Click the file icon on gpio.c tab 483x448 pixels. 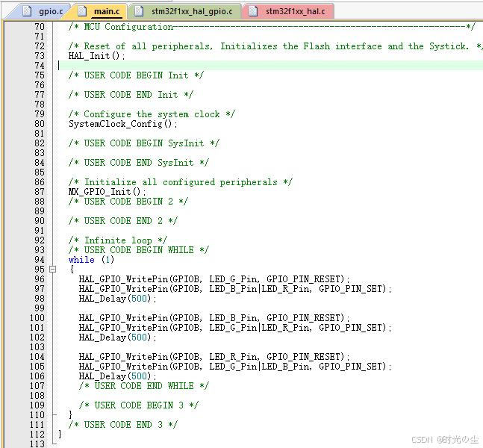point(27,11)
